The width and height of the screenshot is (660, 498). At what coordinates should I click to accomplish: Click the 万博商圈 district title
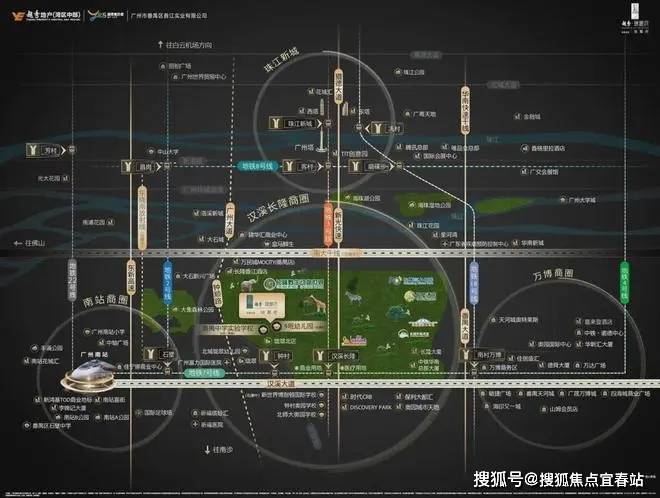coord(554,275)
